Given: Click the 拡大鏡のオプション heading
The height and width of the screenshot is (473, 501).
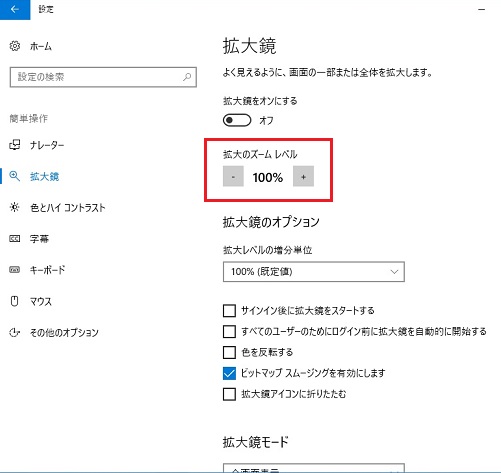Looking at the screenshot, I should (271, 222).
